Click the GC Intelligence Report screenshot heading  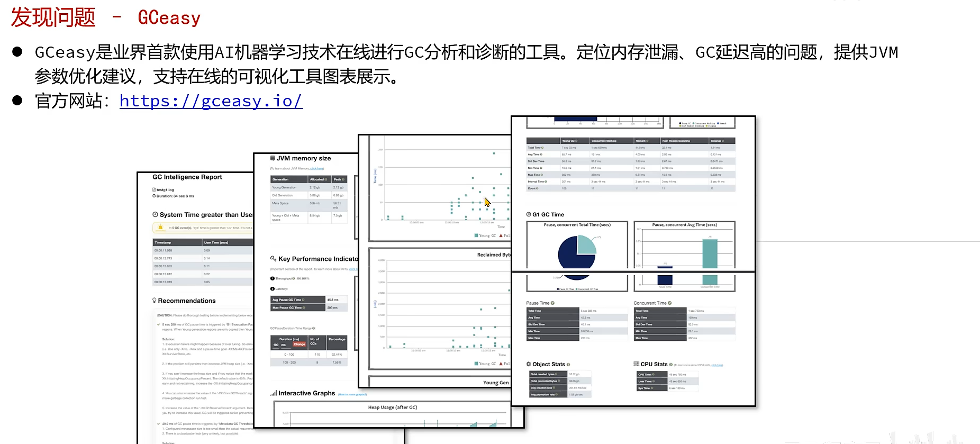(x=187, y=177)
